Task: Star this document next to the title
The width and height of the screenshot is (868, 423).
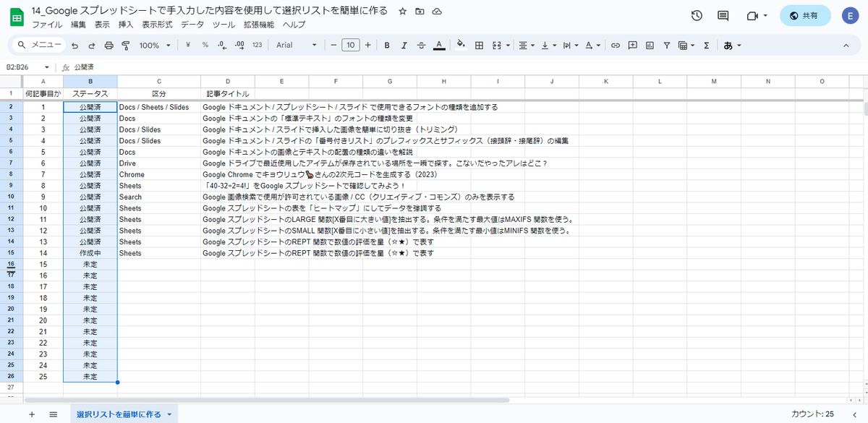Action: [x=403, y=12]
